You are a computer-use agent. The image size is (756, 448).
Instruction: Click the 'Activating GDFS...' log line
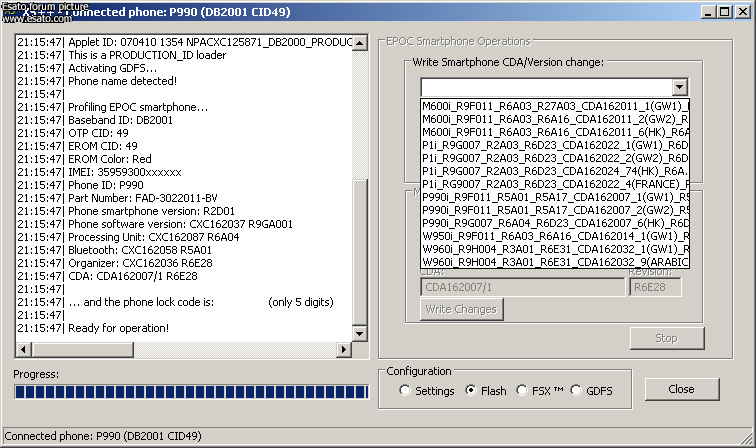(x=87, y=68)
